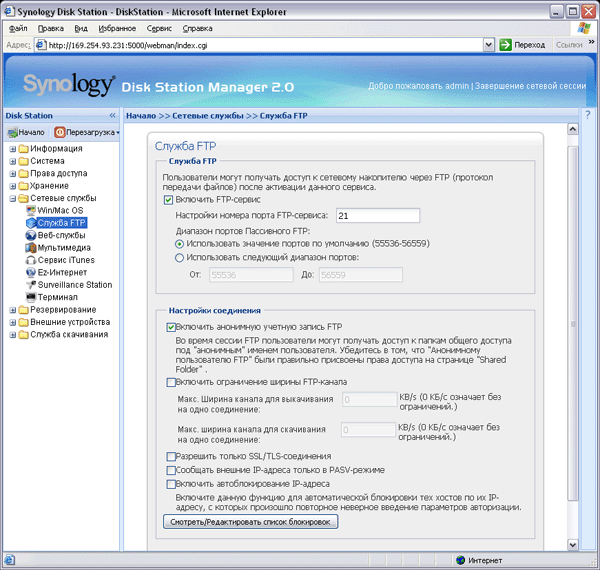Click the Права доступа folder icon
The height and width of the screenshot is (570, 600).
(23, 173)
